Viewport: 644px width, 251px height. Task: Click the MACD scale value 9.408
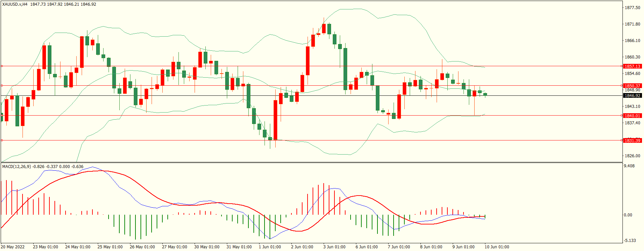pos(629,166)
